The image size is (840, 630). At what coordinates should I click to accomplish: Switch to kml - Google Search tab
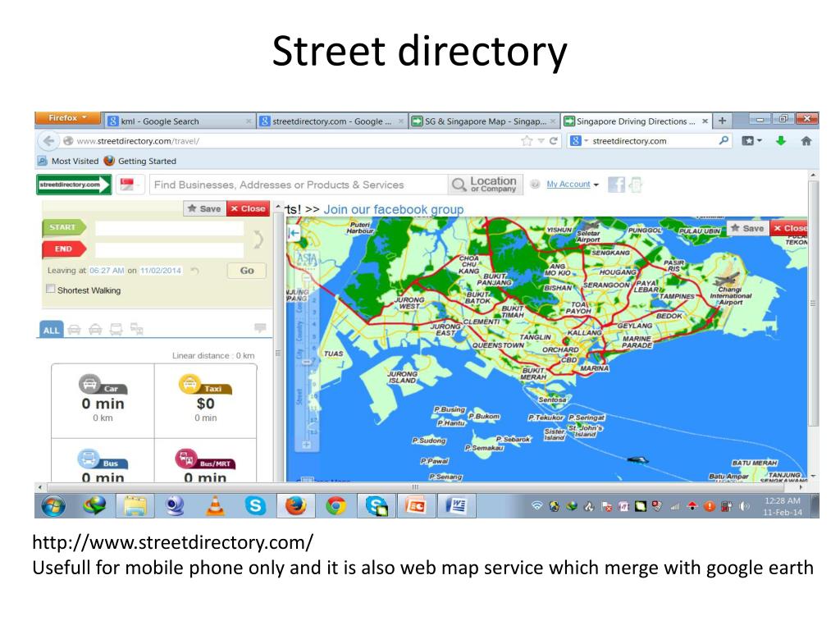pyautogui.click(x=178, y=121)
